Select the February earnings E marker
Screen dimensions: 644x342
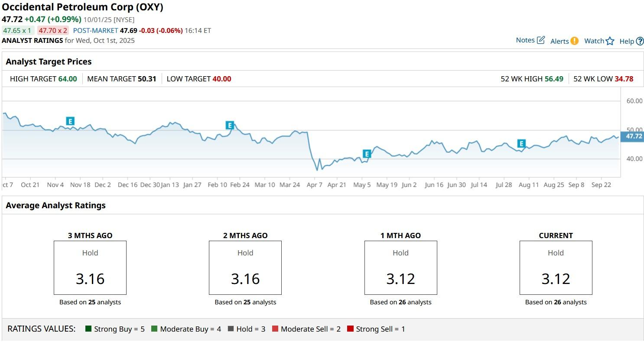tap(230, 125)
